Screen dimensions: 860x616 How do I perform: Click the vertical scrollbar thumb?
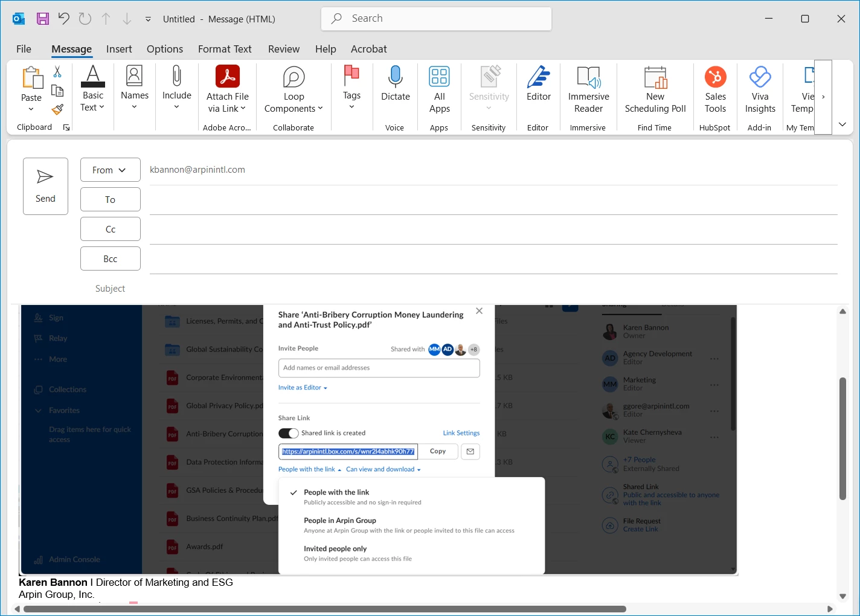(x=842, y=438)
